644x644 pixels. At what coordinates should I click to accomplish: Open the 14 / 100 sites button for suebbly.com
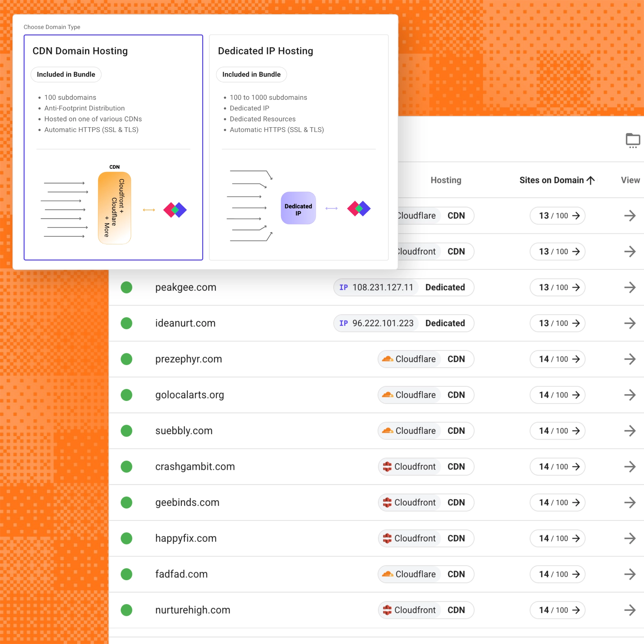pos(557,431)
